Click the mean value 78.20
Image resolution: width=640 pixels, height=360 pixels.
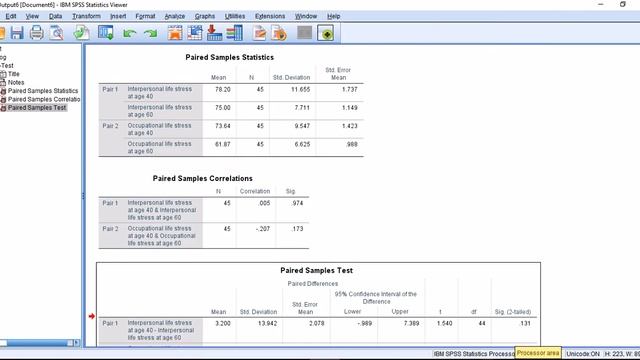(223, 89)
